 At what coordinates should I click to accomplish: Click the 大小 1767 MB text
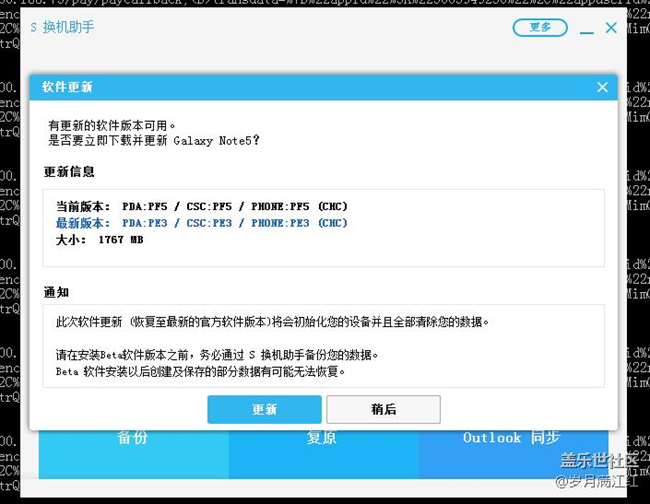point(100,240)
